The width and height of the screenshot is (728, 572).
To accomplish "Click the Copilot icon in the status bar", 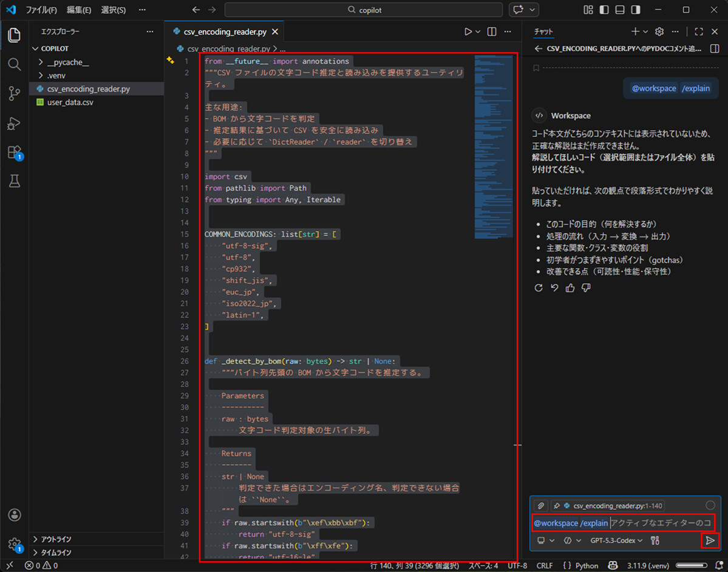I will (612, 565).
